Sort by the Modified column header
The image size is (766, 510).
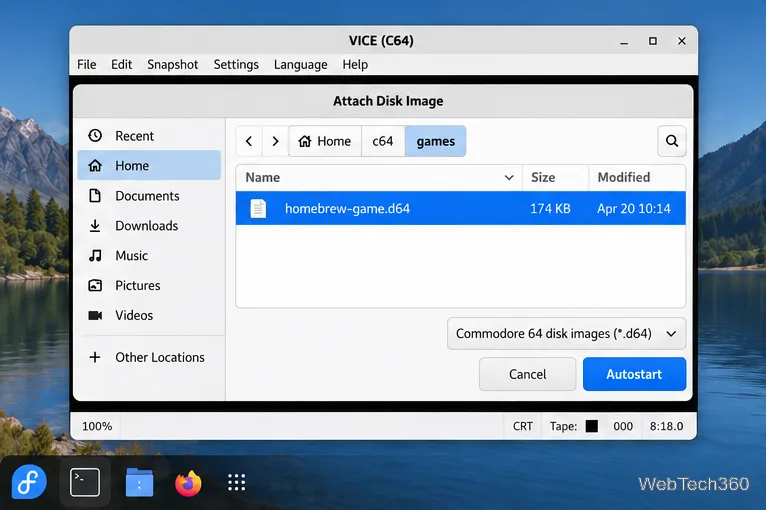[637, 177]
